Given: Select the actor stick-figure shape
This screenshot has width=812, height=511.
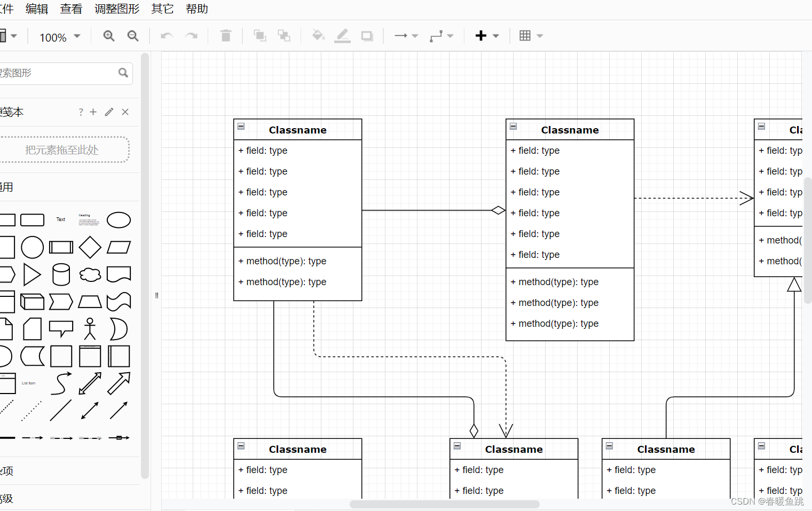Looking at the screenshot, I should click(90, 329).
